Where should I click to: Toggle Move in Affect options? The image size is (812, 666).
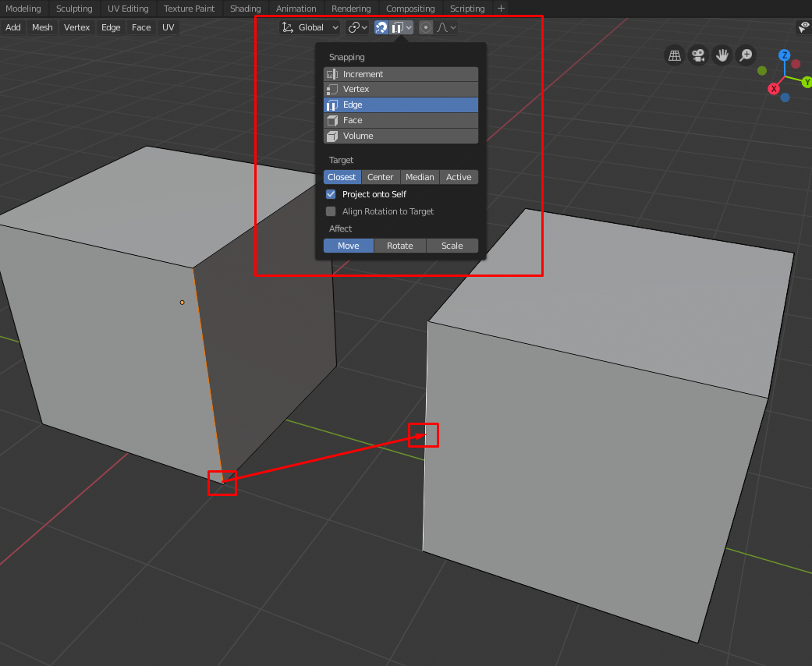pos(349,246)
